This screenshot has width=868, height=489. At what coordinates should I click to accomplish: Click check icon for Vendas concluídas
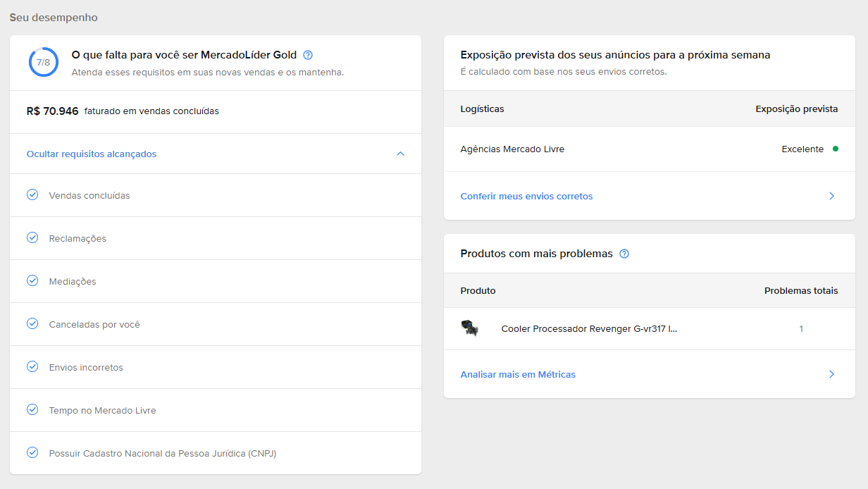(32, 194)
